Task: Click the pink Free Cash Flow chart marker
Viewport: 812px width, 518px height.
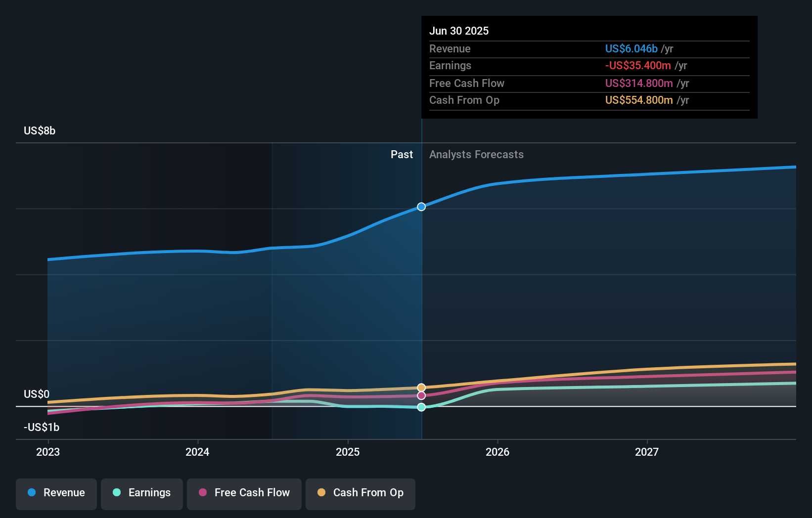Action: (x=421, y=395)
